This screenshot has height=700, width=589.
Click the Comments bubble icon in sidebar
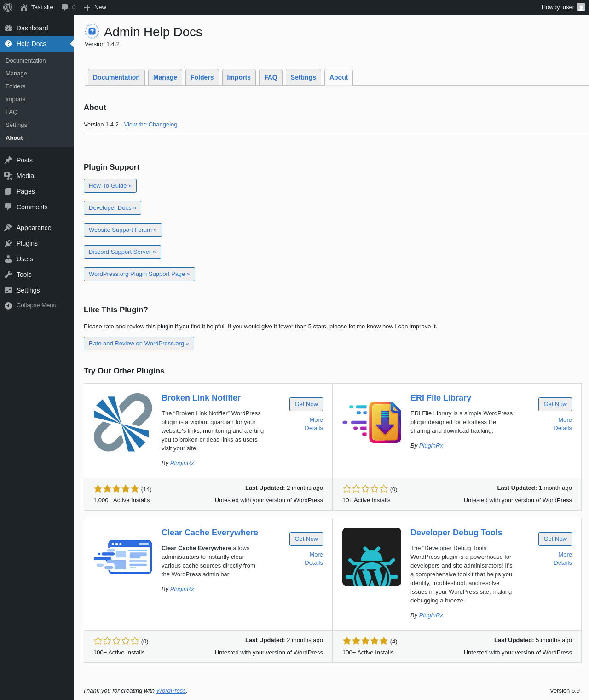click(8, 207)
